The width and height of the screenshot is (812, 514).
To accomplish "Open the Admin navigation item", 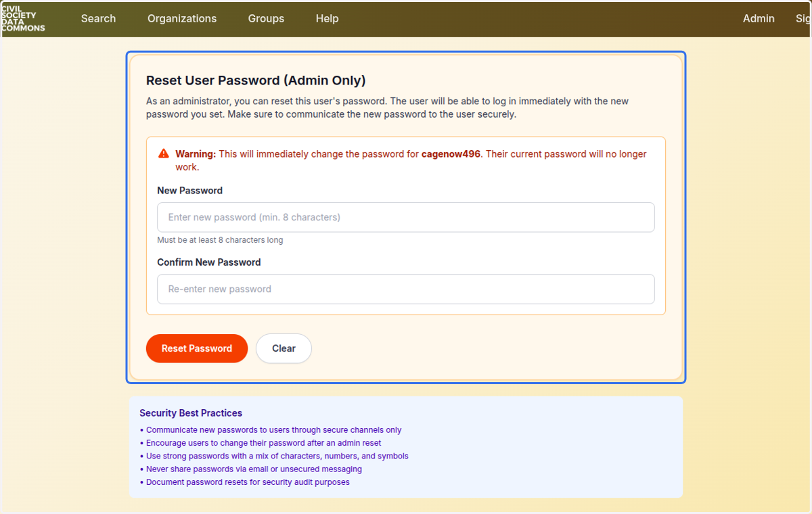I will 759,19.
